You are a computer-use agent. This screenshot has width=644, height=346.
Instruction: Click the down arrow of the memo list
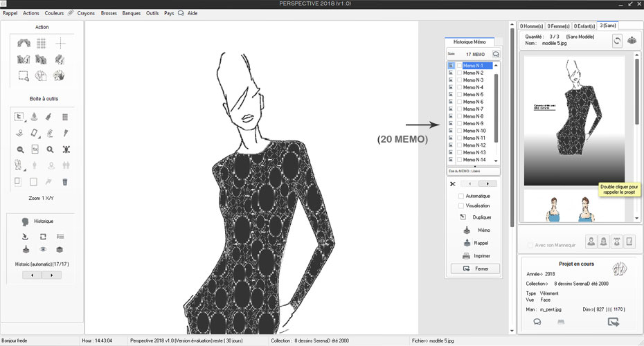point(497,160)
